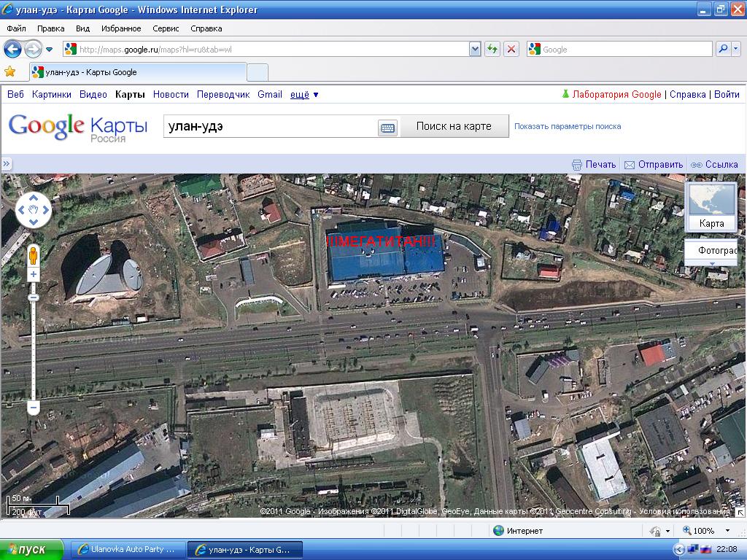Click the Google search box in toolbar
This screenshot has height=560, width=747.
(619, 49)
